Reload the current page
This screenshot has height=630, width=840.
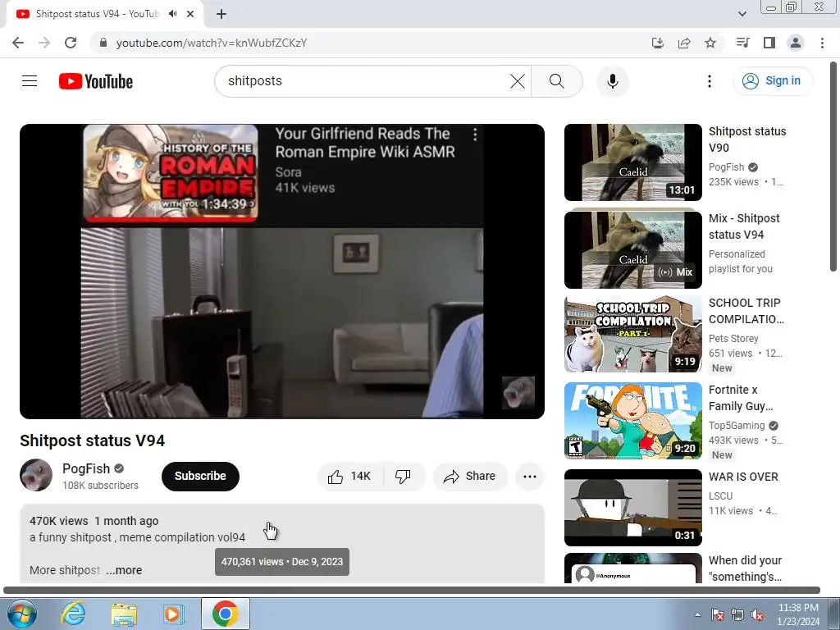click(71, 43)
